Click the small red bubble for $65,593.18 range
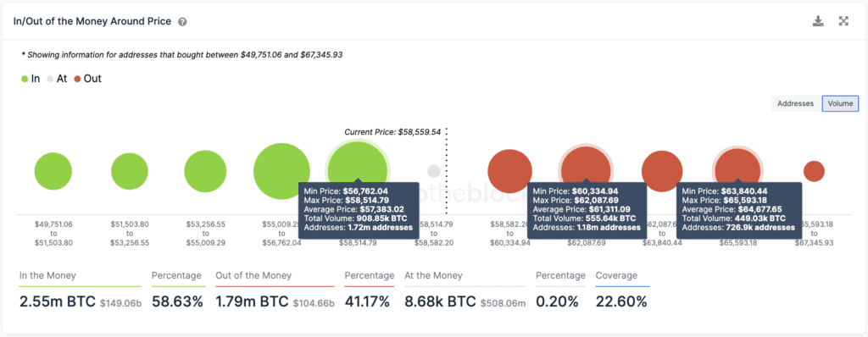The image size is (868, 337). [x=815, y=171]
